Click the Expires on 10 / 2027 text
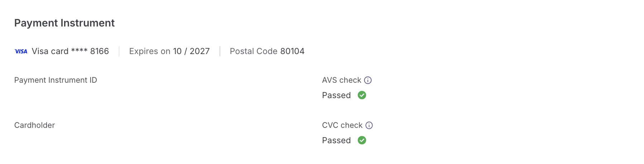This screenshot has height=164, width=644. [x=169, y=51]
